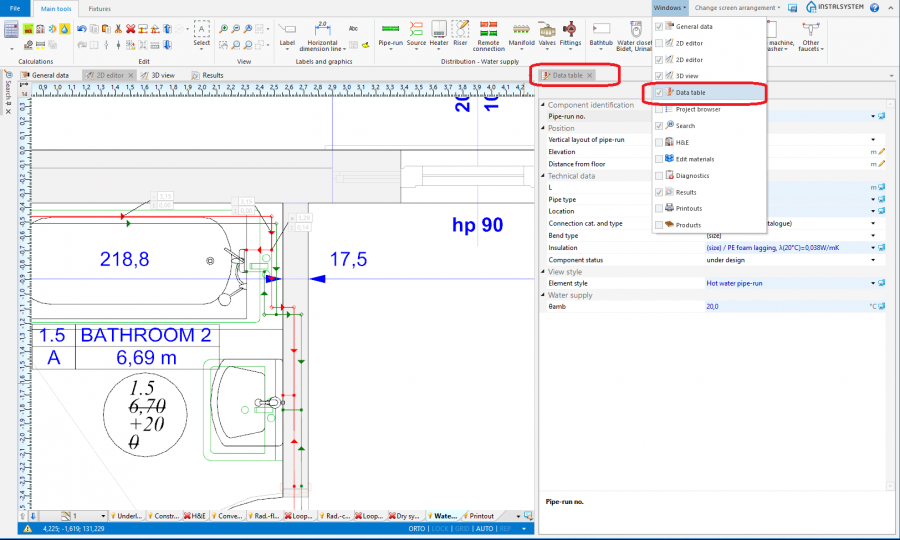Image resolution: width=900 pixels, height=540 pixels.
Task: Click the Bathtub fixture icon
Action: click(601, 29)
